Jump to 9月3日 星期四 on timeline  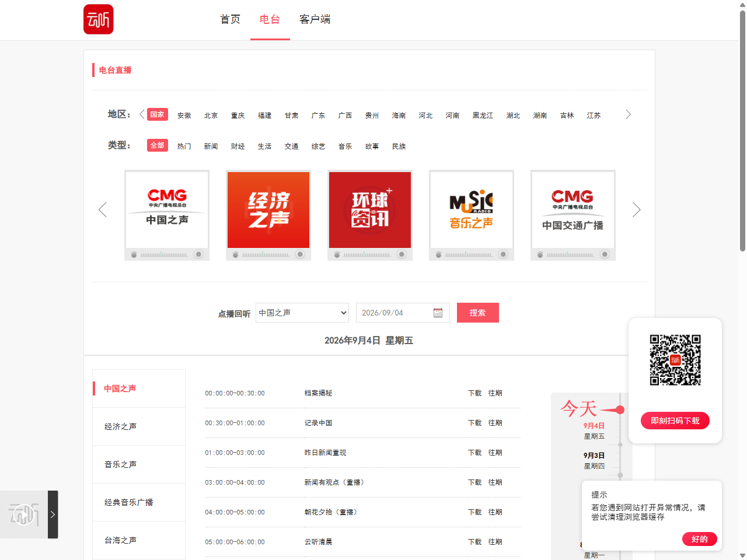594,460
